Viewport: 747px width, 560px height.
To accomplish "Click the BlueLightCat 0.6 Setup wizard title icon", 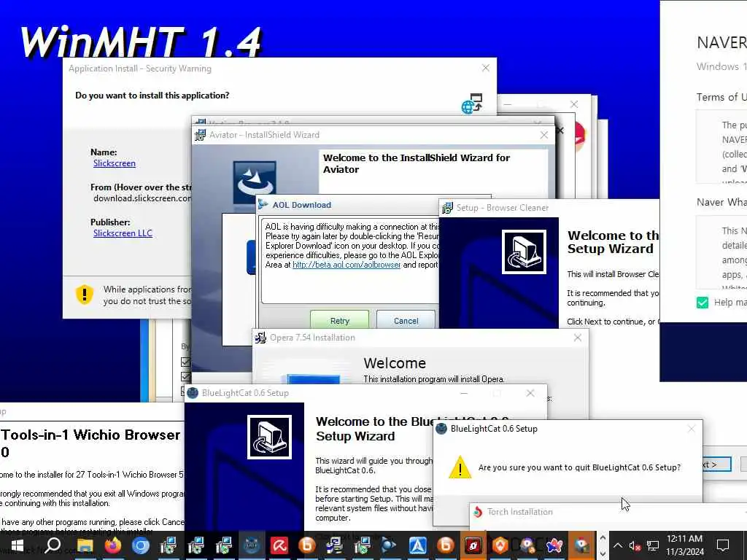I will 193,393.
